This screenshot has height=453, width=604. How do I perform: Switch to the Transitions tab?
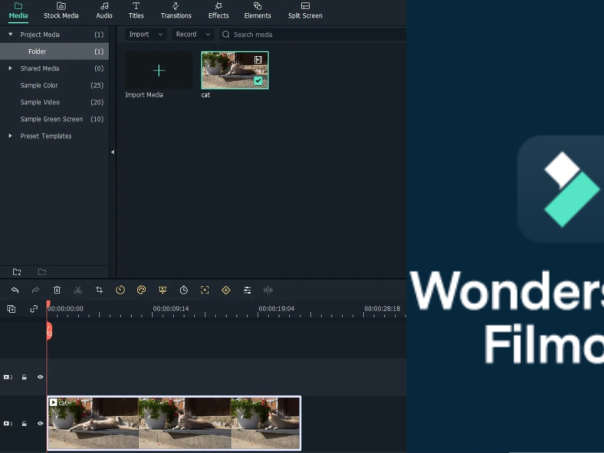175,11
